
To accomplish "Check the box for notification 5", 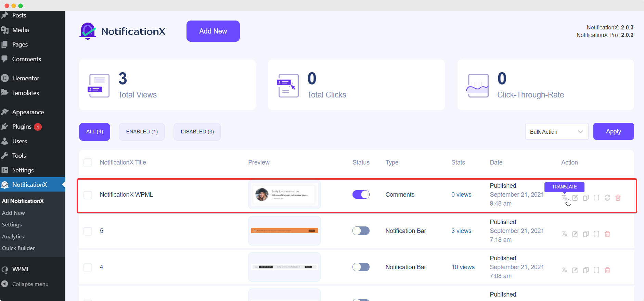I will point(88,231).
